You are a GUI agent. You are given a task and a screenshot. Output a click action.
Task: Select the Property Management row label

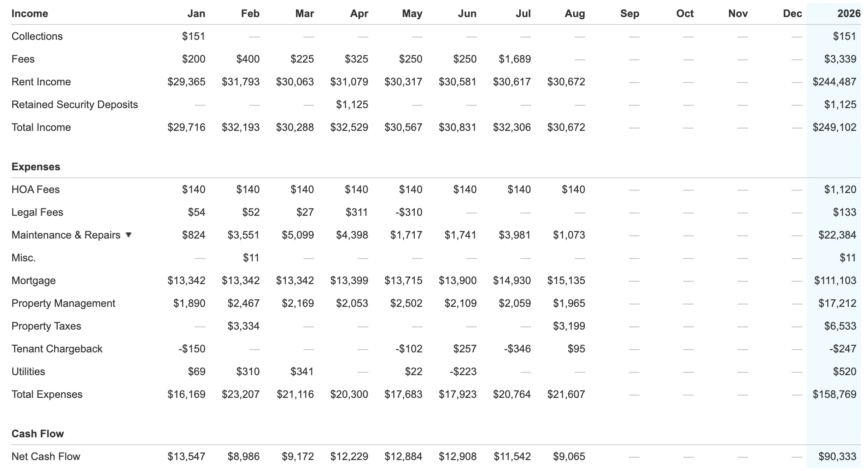point(63,303)
